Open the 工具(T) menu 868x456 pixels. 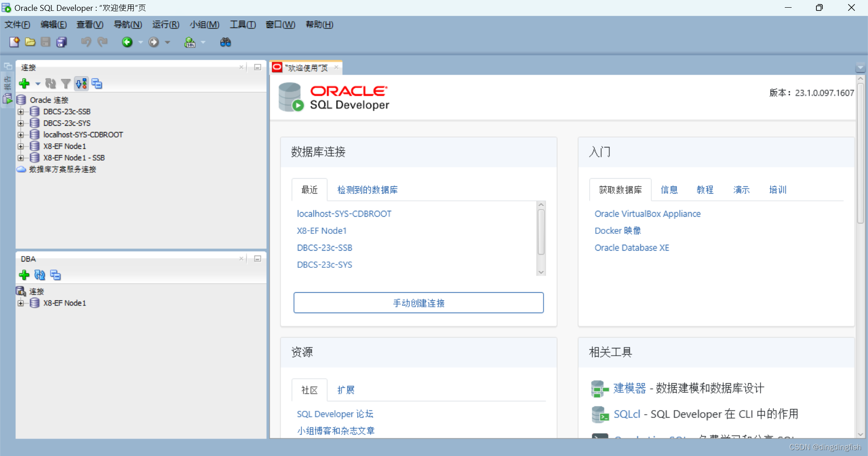(242, 24)
